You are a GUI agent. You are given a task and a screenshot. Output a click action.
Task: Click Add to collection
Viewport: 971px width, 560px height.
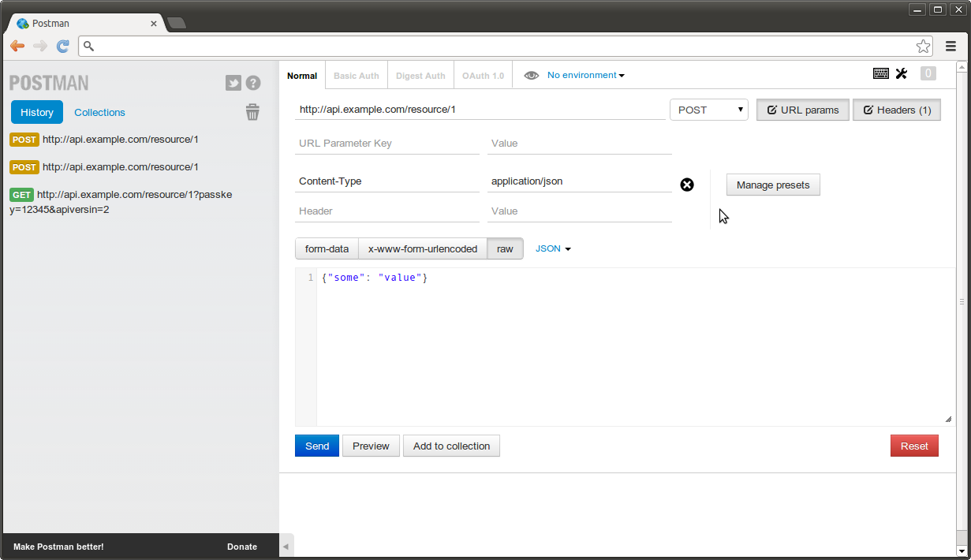[451, 446]
